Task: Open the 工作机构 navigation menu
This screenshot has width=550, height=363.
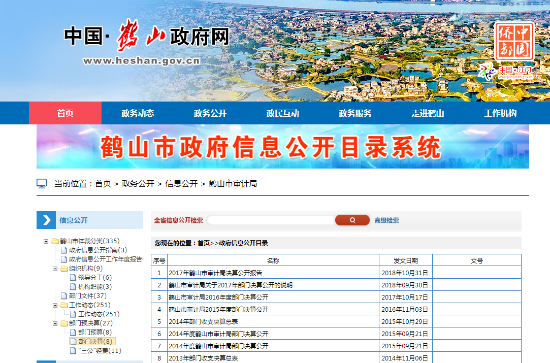Action: (500, 113)
